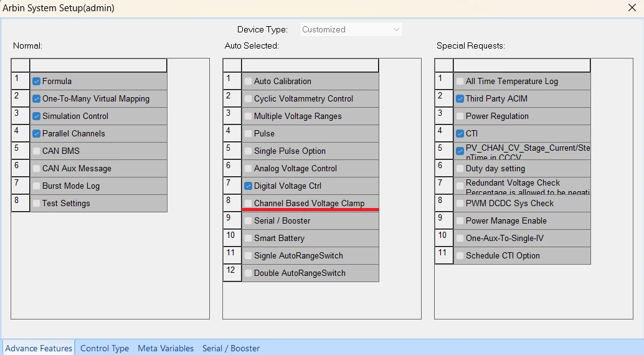This screenshot has height=355, width=644.
Task: Uncheck Parallel Channels checkbox
Action: point(36,133)
